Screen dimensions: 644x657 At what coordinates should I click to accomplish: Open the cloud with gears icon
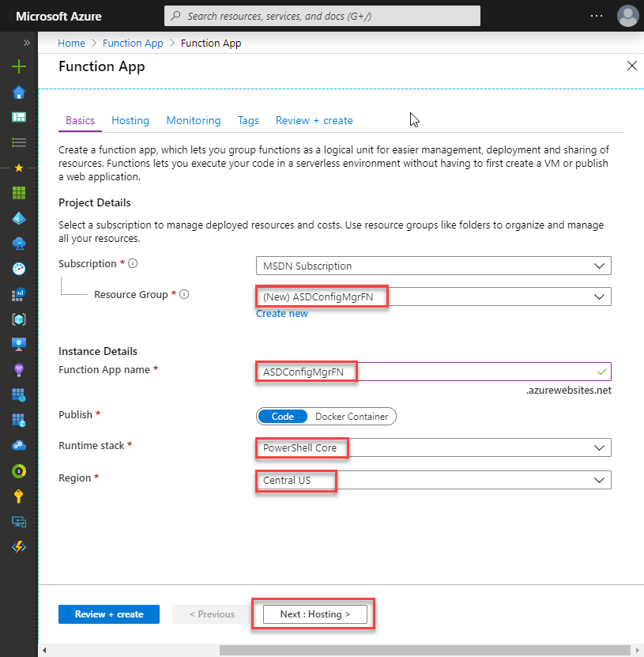(x=19, y=445)
